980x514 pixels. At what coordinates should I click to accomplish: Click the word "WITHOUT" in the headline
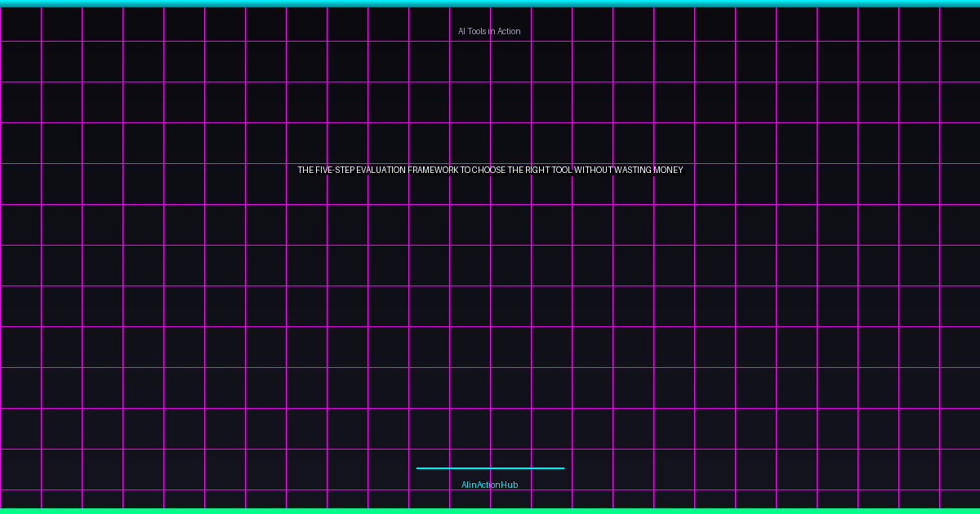pyautogui.click(x=593, y=170)
